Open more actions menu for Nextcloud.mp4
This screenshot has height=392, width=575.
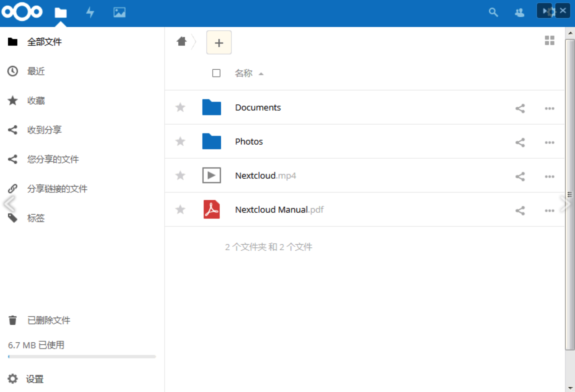pos(550,176)
